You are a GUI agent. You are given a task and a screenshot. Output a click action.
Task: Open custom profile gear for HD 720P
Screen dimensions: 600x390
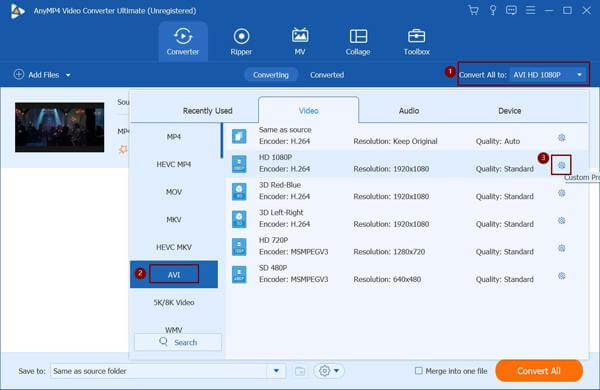(561, 248)
